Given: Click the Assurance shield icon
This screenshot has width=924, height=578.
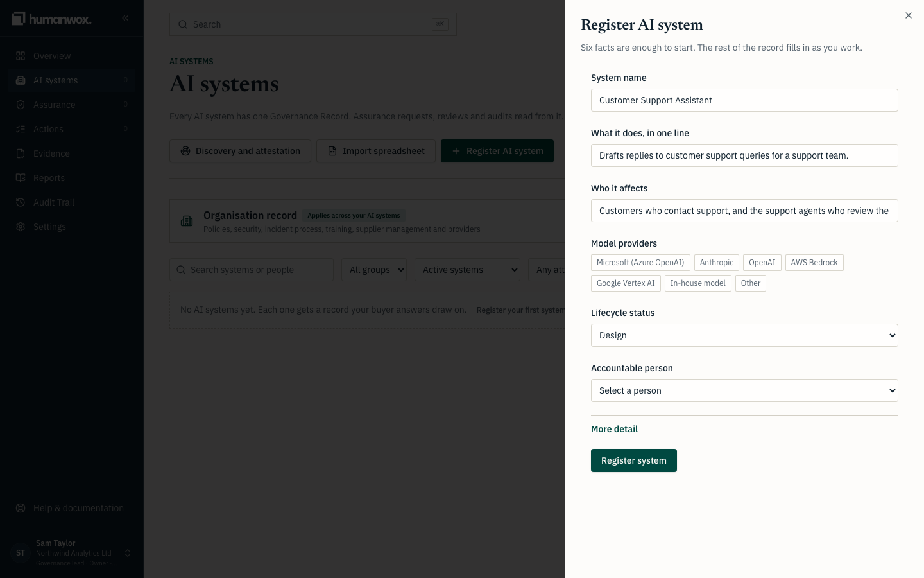Looking at the screenshot, I should [21, 105].
